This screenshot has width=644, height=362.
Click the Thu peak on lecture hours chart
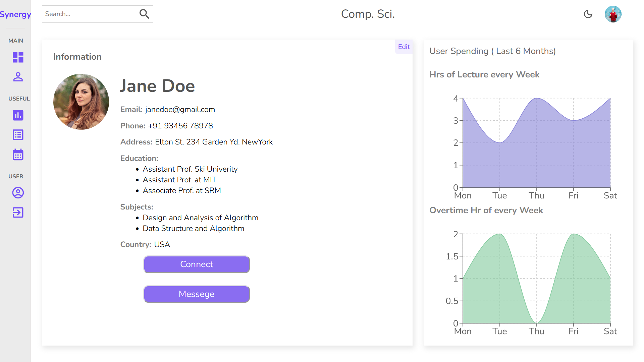click(x=537, y=98)
